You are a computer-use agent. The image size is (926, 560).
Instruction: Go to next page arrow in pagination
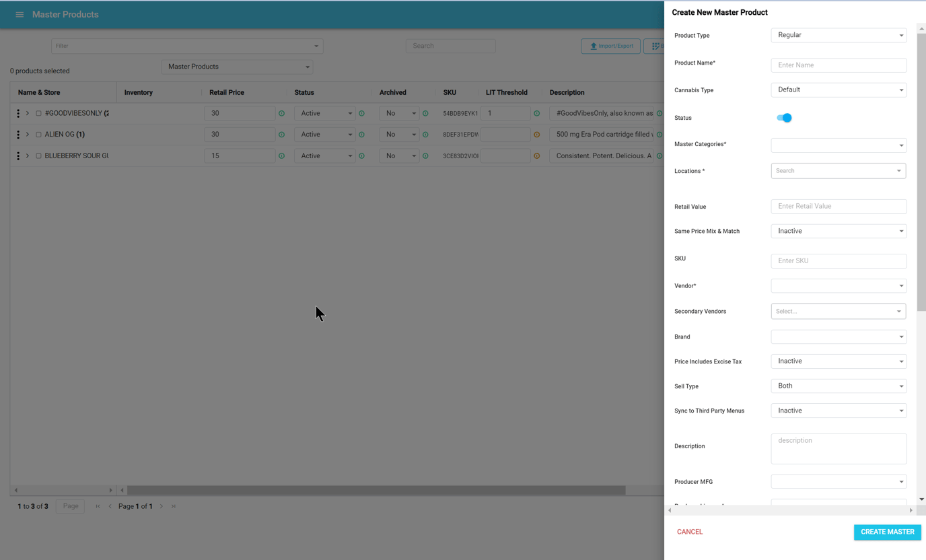coord(162,506)
